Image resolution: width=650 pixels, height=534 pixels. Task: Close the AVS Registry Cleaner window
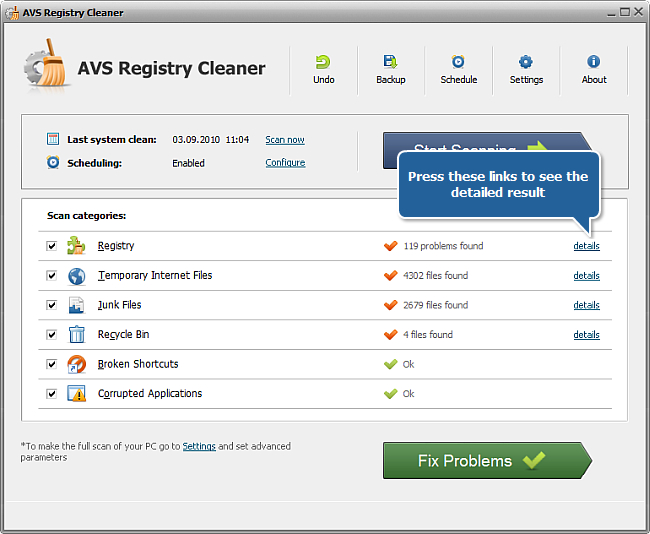(x=638, y=12)
